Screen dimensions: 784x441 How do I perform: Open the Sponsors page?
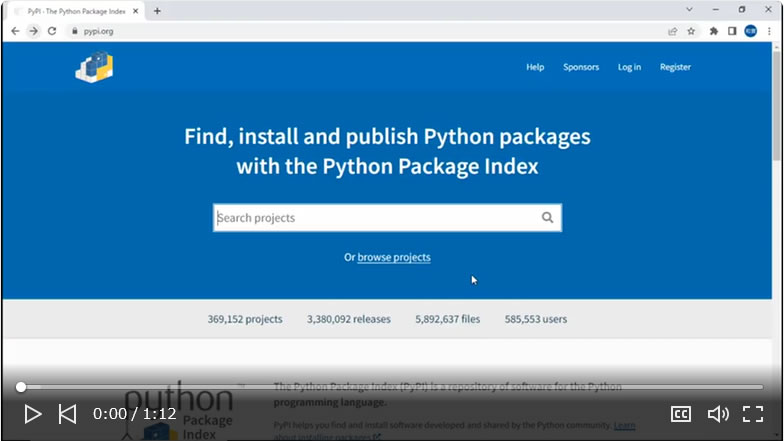click(580, 67)
